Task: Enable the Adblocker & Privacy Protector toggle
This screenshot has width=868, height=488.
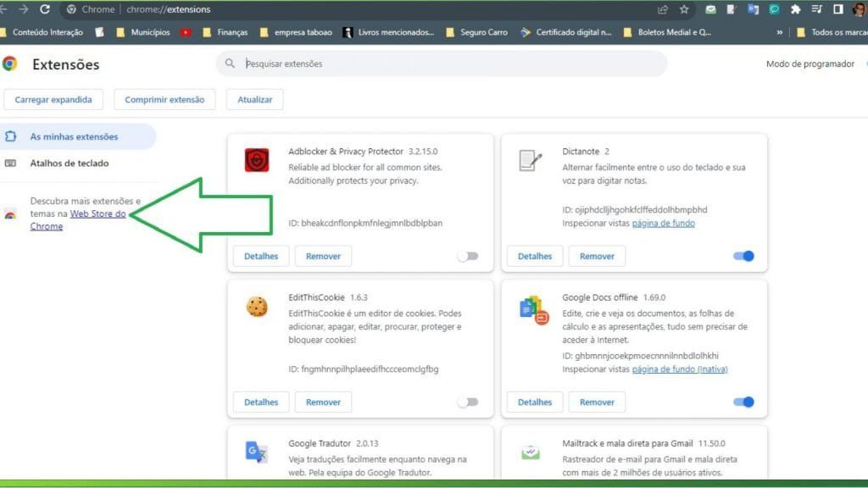Action: (468, 256)
